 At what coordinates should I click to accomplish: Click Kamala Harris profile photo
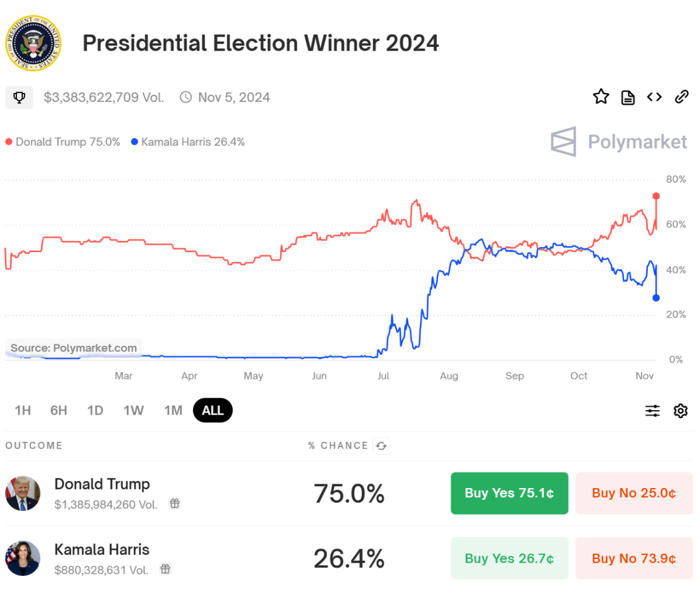pyautogui.click(x=23, y=558)
